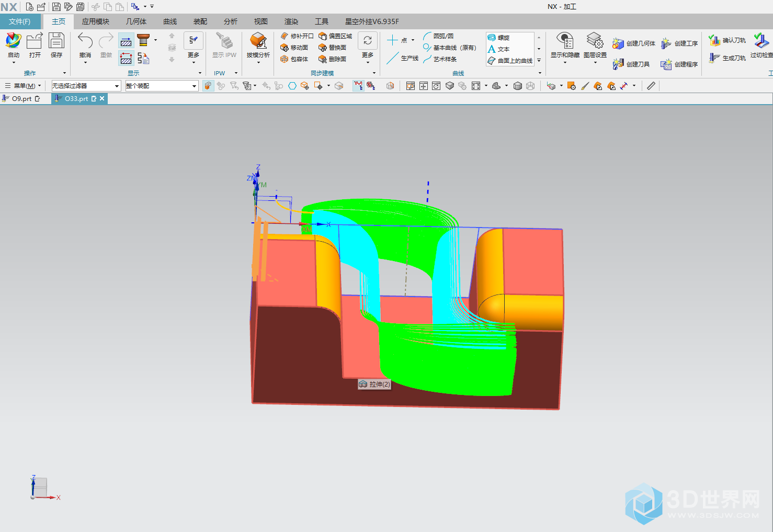This screenshot has width=773, height=532.
Task: Switch to the 应用模块 ribbon tab
Action: click(x=95, y=21)
